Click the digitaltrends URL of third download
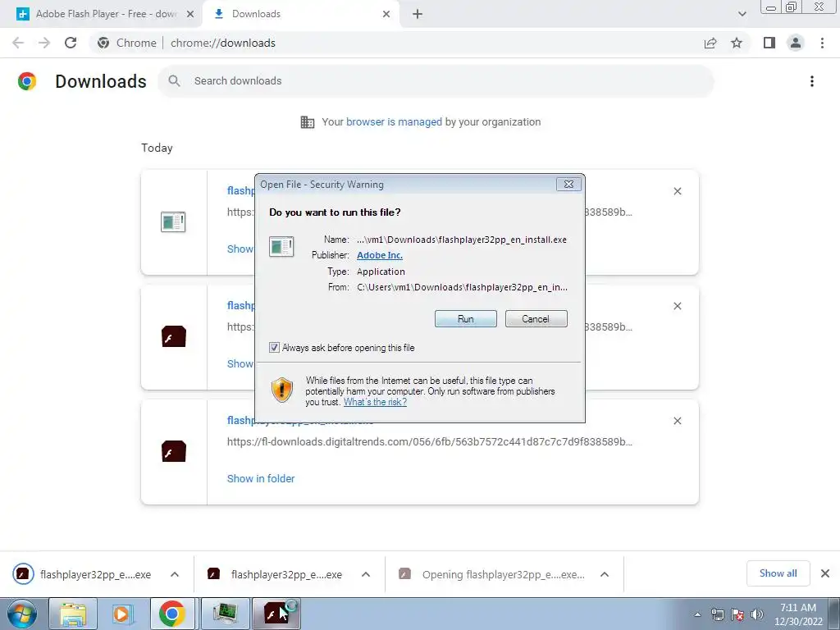 point(430,442)
